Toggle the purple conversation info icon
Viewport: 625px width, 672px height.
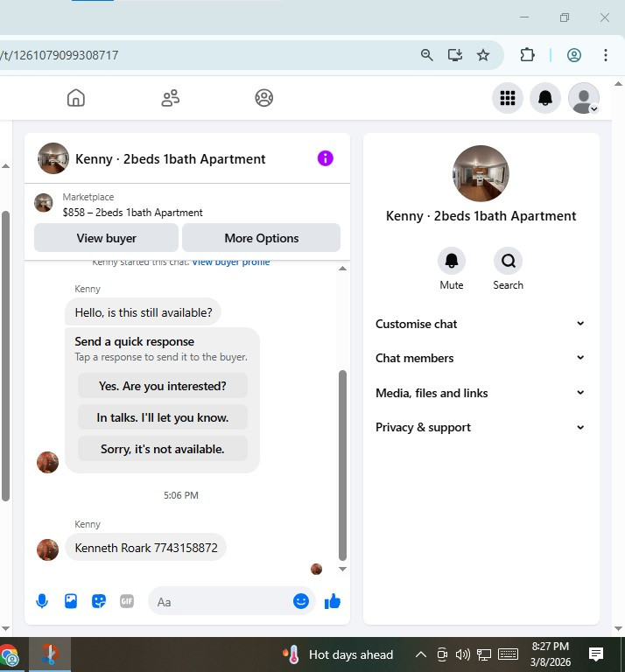326,158
